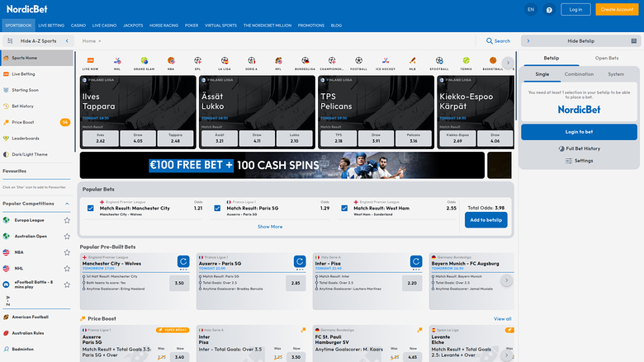This screenshot has width=644, height=362.
Task: Open Live Betting top menu
Action: coord(51,26)
